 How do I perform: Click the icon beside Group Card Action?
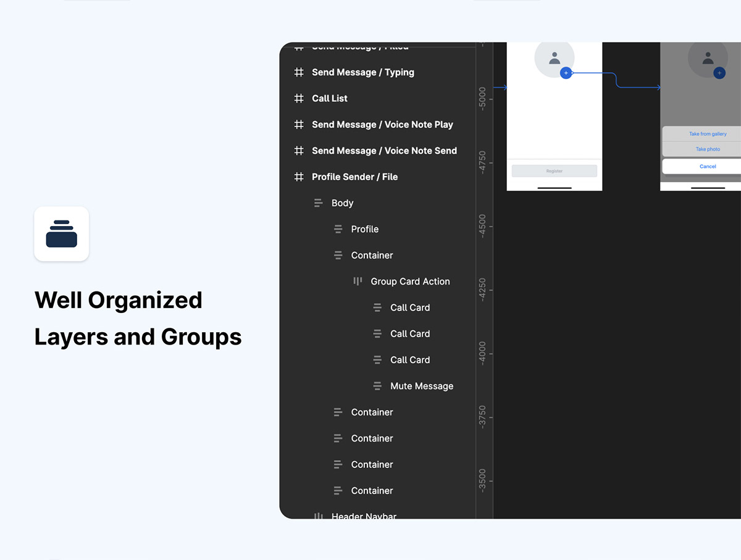pyautogui.click(x=358, y=281)
